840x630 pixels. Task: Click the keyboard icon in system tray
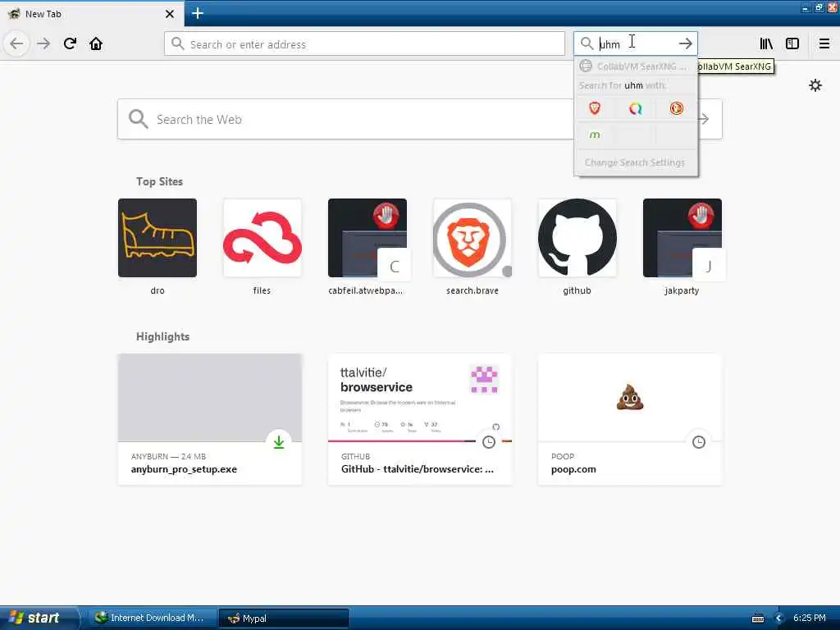click(758, 619)
